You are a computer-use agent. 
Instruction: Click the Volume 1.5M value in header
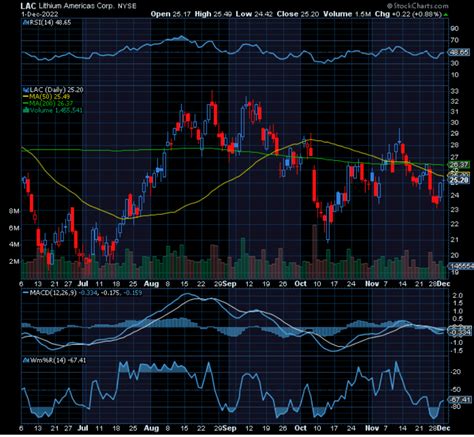(x=348, y=14)
